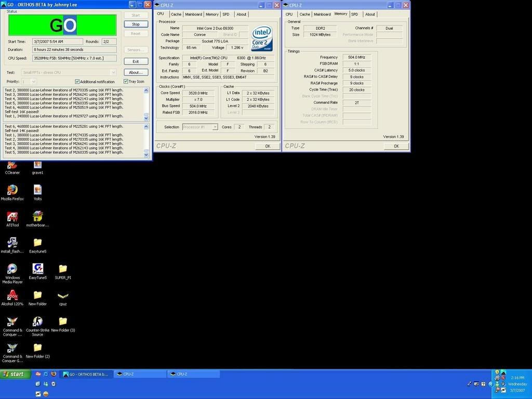Screen dimensions: 532x399
Task: Open the EasyTune5 application icon
Action: click(37, 269)
